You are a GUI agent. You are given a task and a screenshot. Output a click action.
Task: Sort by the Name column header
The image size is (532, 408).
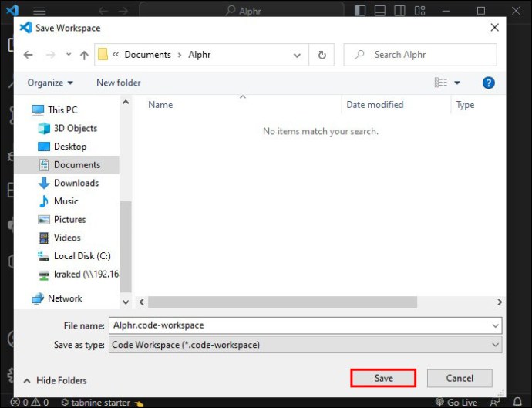point(160,105)
